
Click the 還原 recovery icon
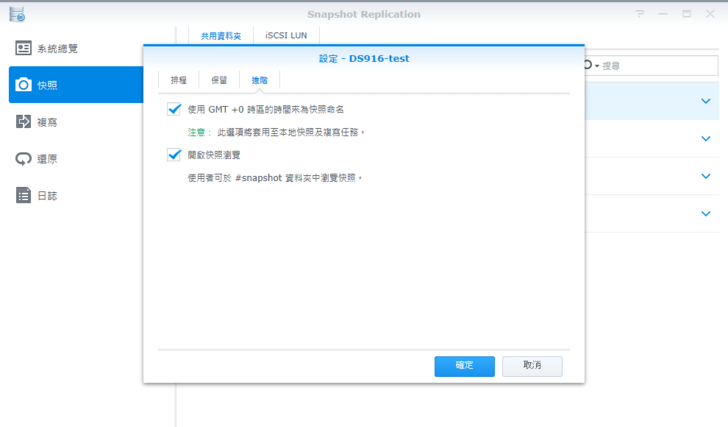click(23, 159)
